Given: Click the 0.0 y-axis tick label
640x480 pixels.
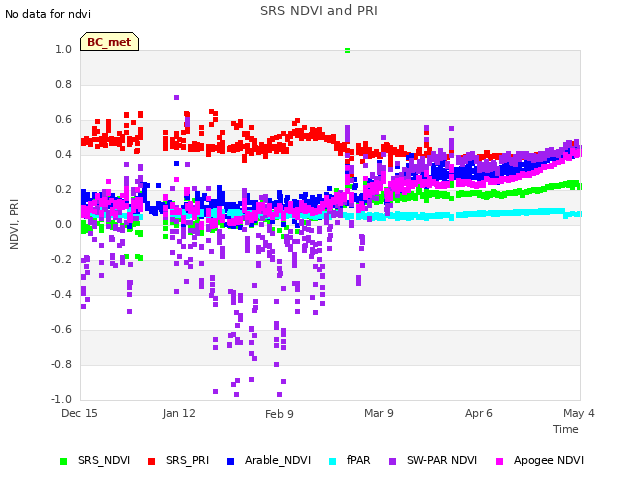Looking at the screenshot, I should (x=63, y=224).
